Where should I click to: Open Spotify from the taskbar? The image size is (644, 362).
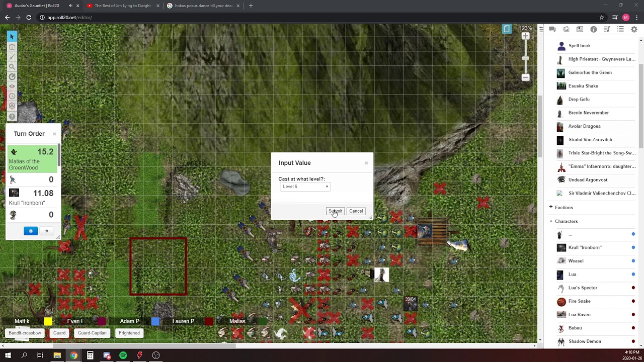pyautogui.click(x=123, y=355)
